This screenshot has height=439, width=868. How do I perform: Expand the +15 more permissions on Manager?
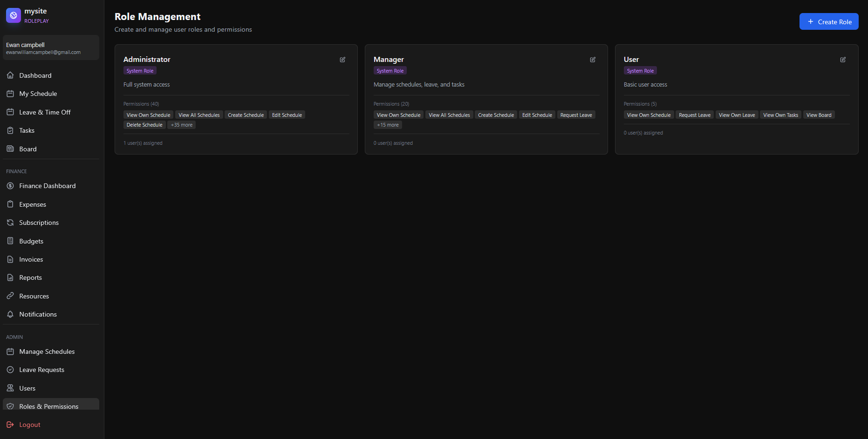388,125
